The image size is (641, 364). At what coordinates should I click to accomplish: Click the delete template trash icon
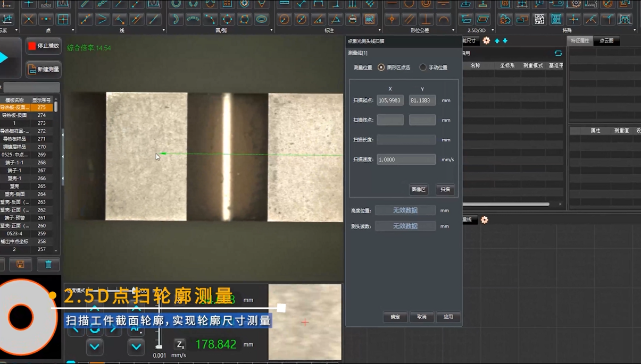tap(48, 264)
